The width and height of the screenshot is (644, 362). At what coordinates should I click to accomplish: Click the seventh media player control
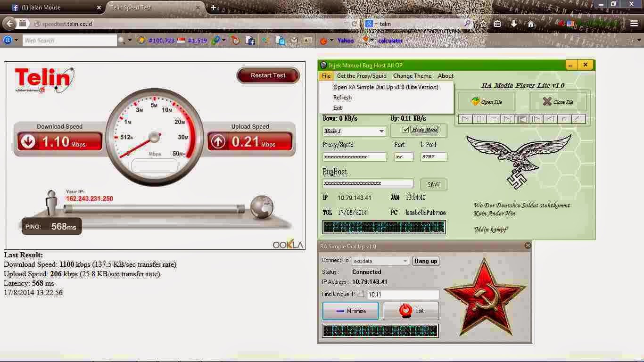tap(550, 119)
